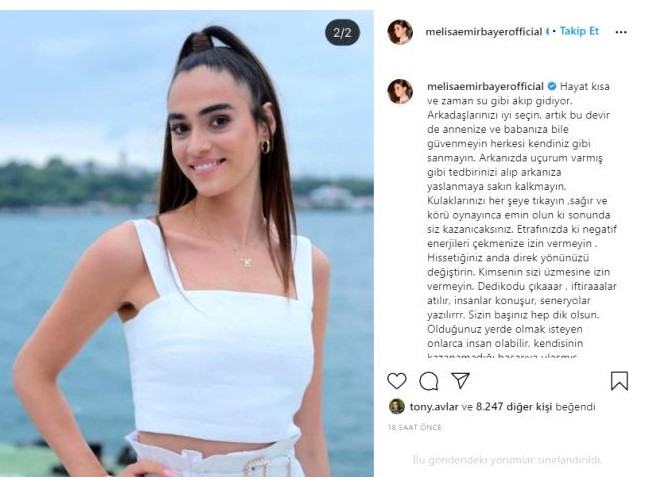The height and width of the screenshot is (483, 654).
Task: Open header profile picture of melisaemirbayerofficial
Action: (400, 32)
